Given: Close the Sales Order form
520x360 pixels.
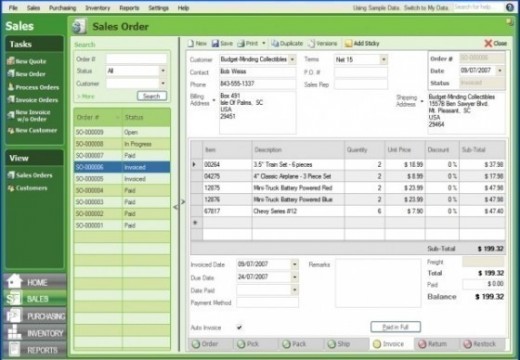Looking at the screenshot, I should (496, 43).
